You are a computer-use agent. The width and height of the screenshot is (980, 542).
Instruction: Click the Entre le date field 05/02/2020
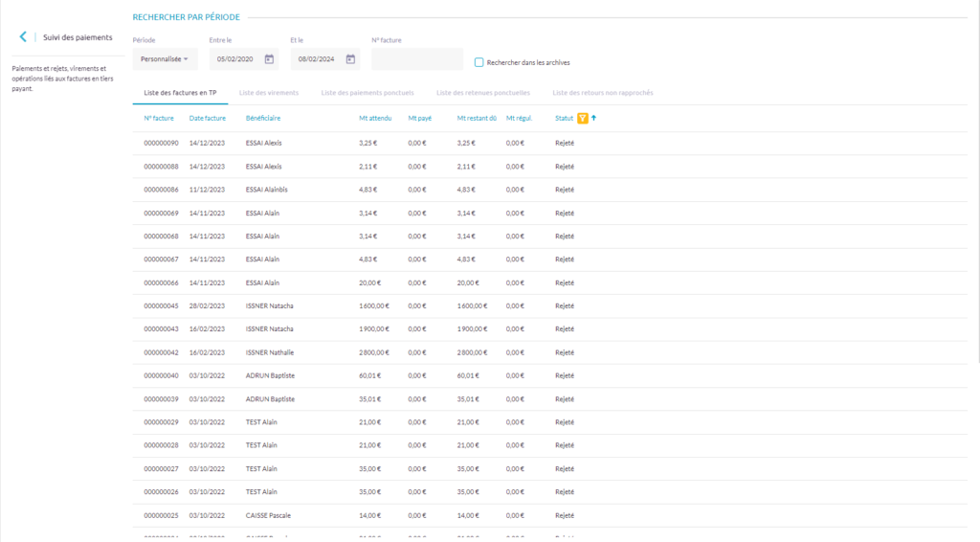[x=235, y=59]
